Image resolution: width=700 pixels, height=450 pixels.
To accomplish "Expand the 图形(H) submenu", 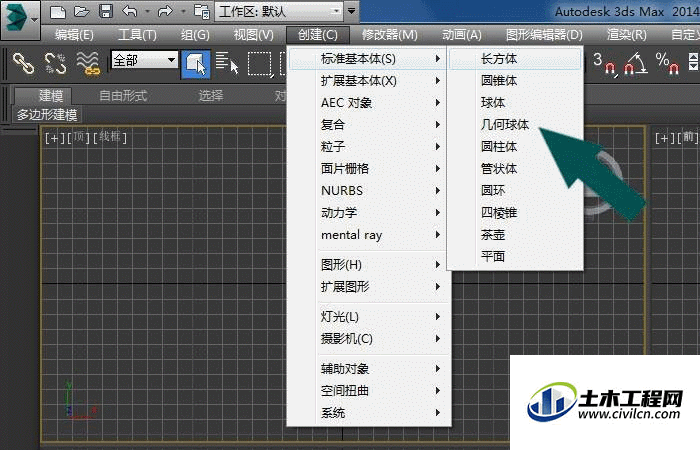I will tap(368, 265).
